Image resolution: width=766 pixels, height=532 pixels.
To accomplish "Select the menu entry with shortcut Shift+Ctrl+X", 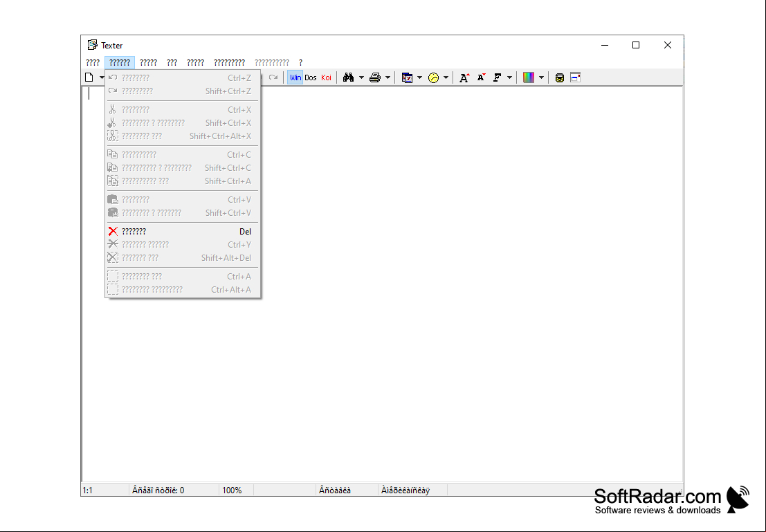I will tap(183, 122).
